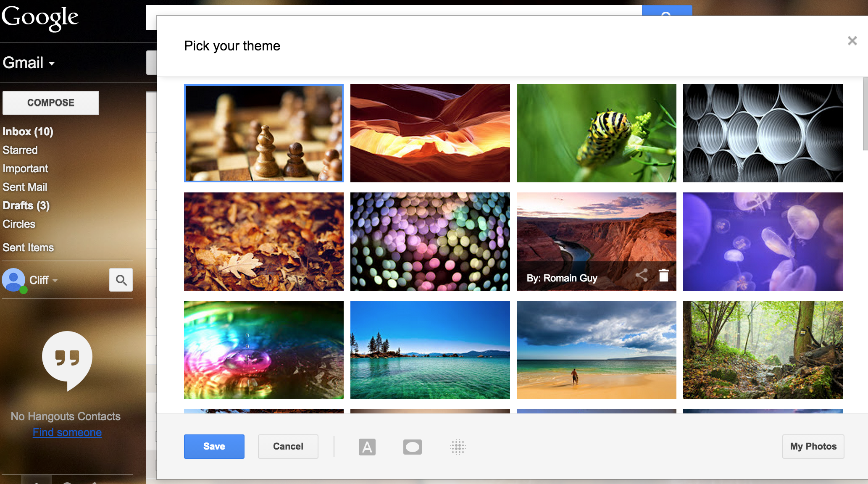The width and height of the screenshot is (868, 484).
Task: Close the Pick your theme dialog
Action: [x=852, y=41]
